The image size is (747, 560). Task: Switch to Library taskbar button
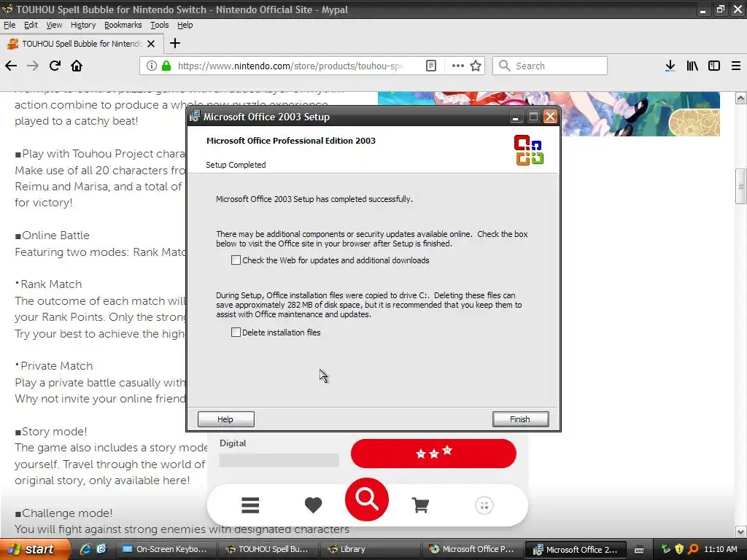tap(371, 549)
